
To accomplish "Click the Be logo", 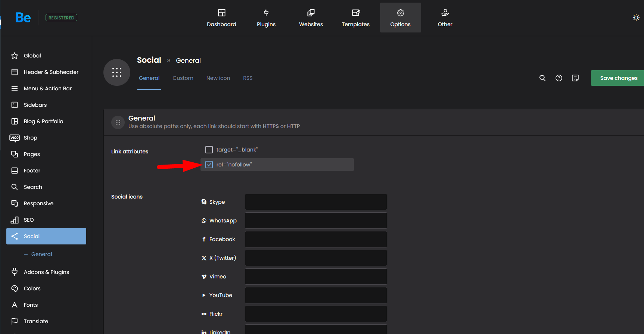I will (23, 18).
